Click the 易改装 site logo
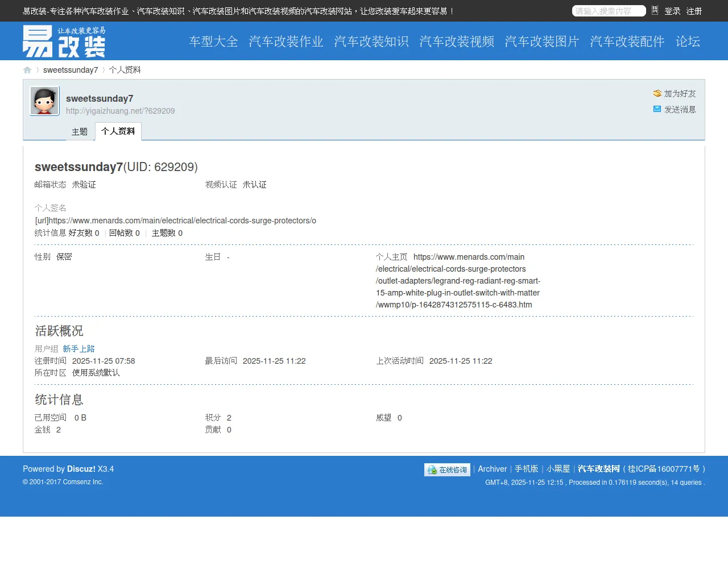The image size is (728, 582). [64, 41]
